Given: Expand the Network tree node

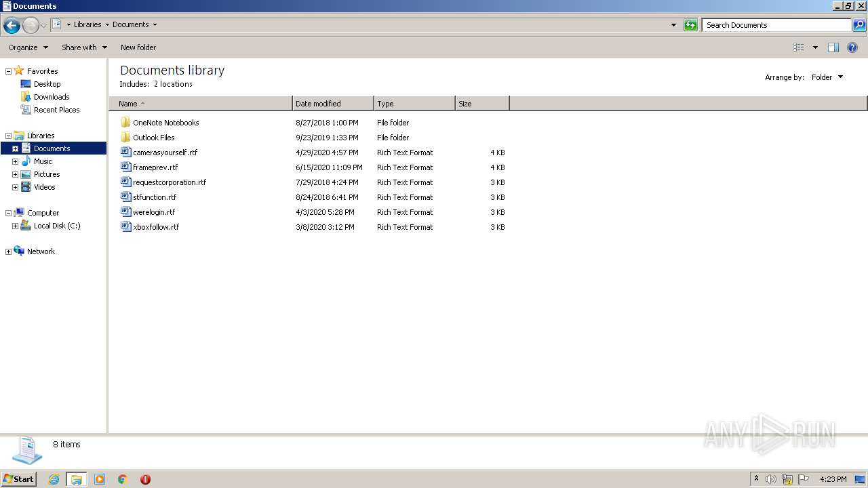Looking at the screenshot, I should coord(8,251).
